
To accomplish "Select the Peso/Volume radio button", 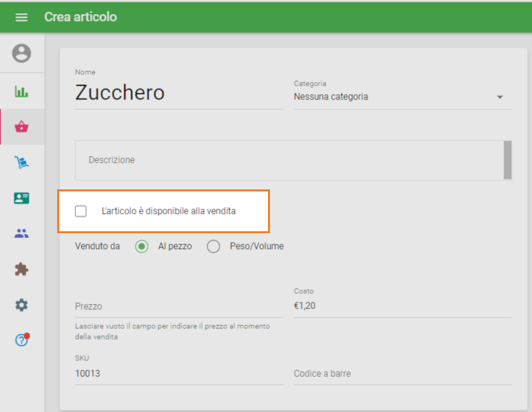I will click(213, 246).
